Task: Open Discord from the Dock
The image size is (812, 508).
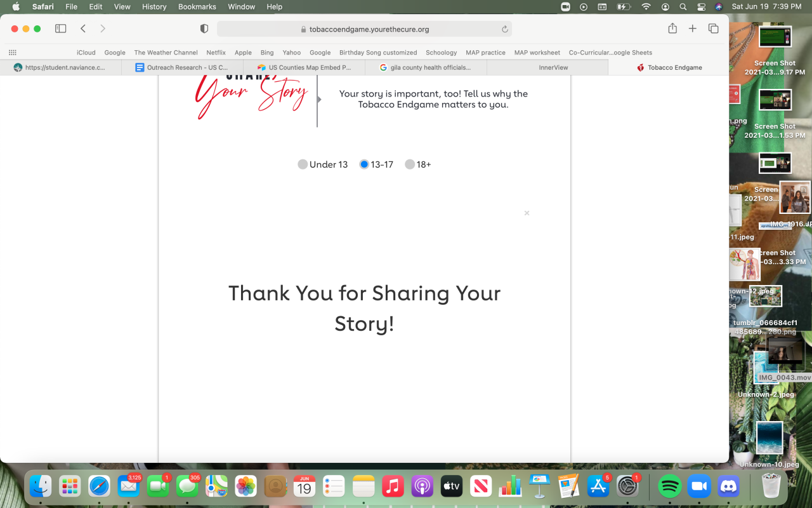Action: coord(728,486)
